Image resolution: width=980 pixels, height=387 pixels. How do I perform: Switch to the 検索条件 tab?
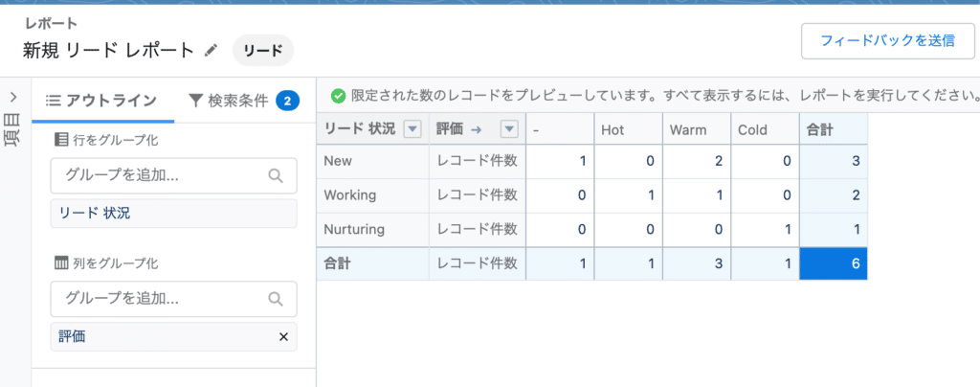(x=244, y=100)
